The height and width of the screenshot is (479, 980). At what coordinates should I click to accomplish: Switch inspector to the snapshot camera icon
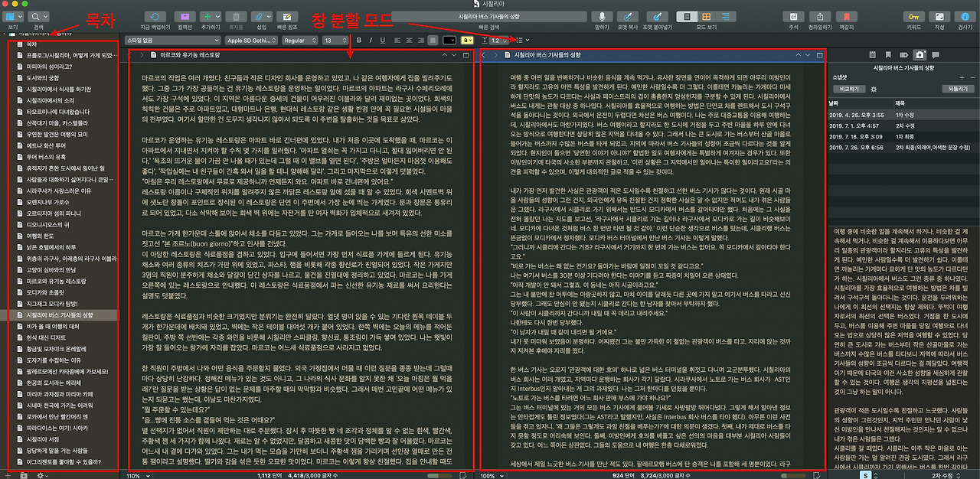click(x=920, y=55)
